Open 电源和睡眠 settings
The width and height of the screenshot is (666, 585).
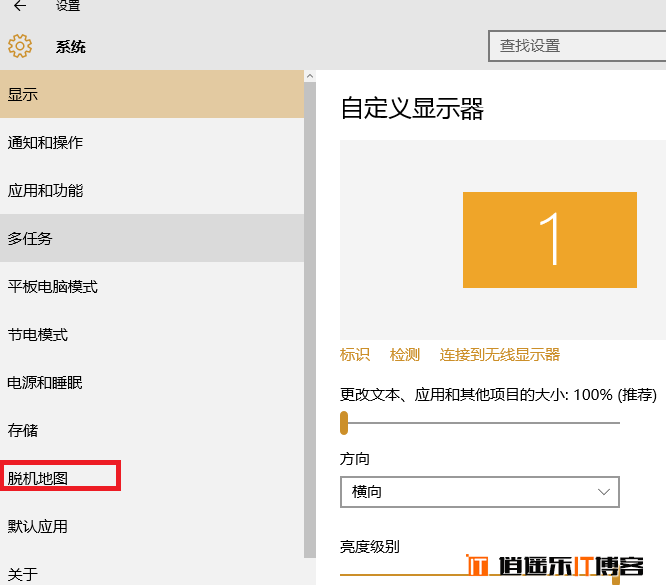(x=152, y=382)
